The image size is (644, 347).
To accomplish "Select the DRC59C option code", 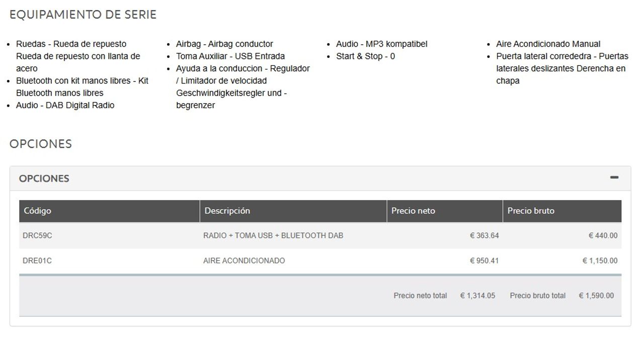I will [38, 235].
